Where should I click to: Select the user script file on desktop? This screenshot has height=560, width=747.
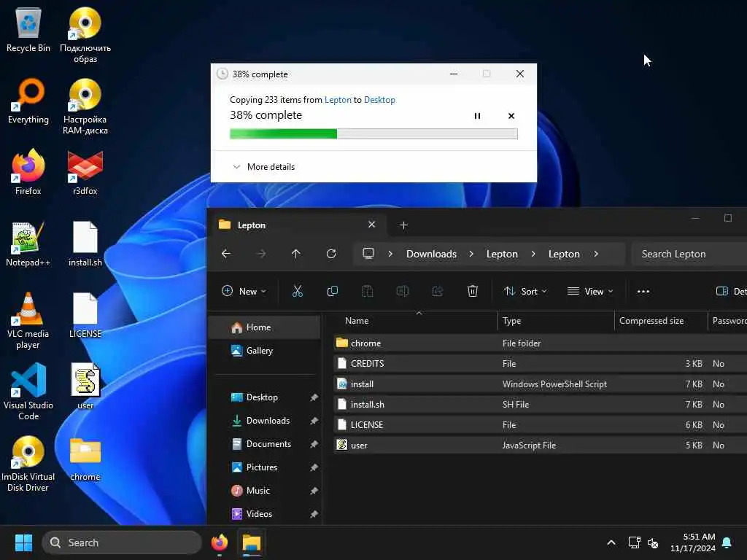85,386
